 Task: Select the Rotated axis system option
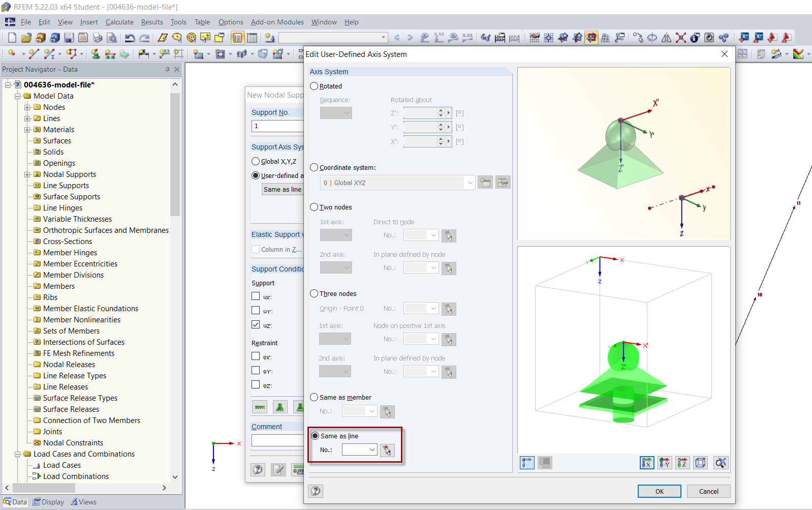pos(314,86)
